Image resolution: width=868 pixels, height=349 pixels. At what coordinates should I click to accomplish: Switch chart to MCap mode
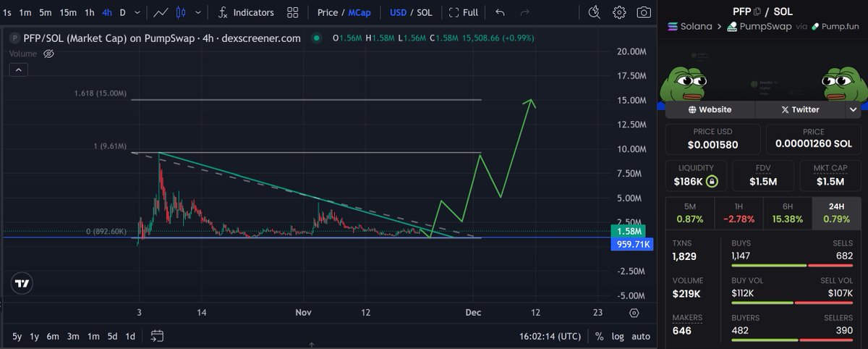359,12
